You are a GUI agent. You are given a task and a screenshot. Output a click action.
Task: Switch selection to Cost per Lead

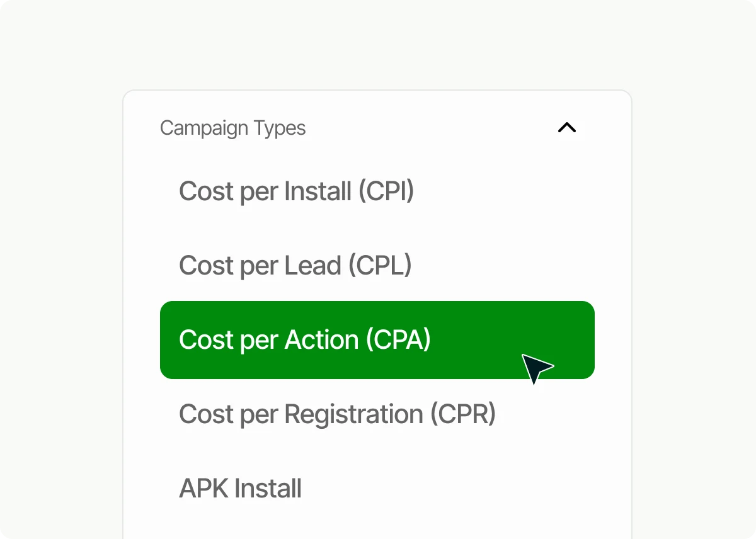[x=295, y=265]
